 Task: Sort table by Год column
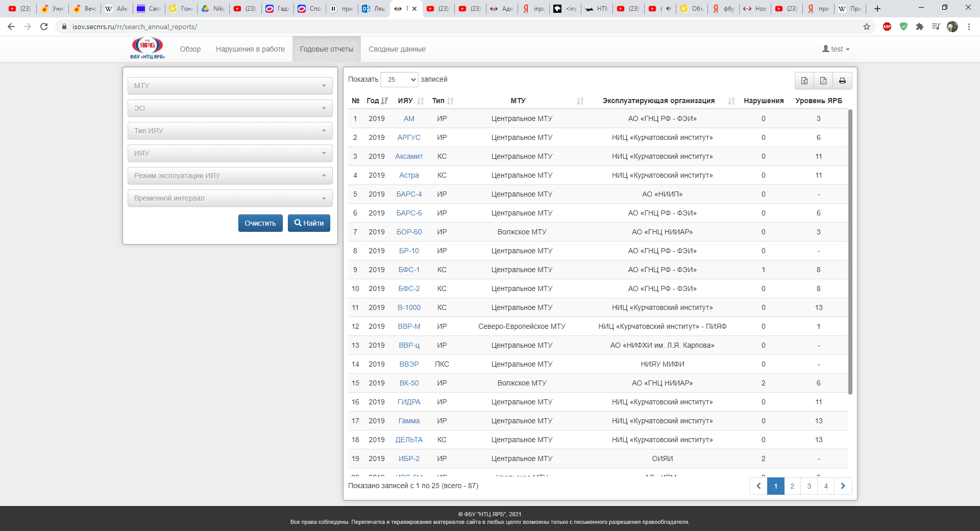377,101
